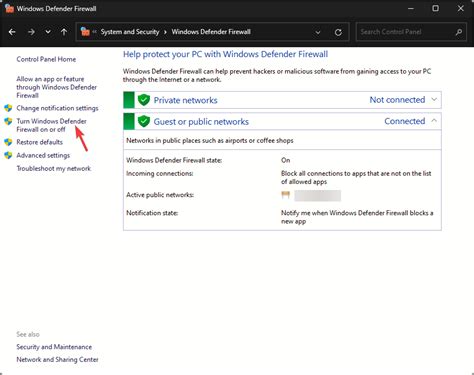
Task: Click the bench icon under active public networks
Action: (x=286, y=195)
